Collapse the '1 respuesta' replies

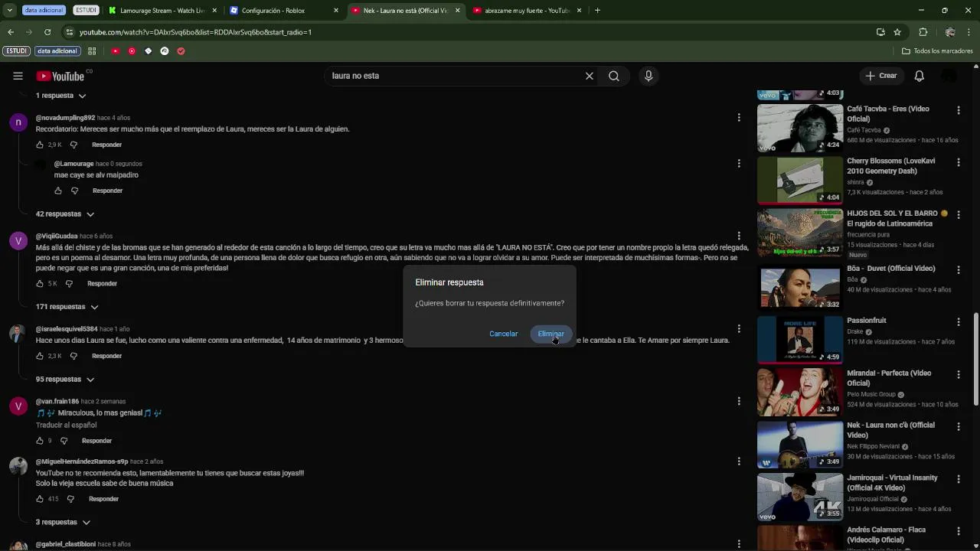point(60,96)
